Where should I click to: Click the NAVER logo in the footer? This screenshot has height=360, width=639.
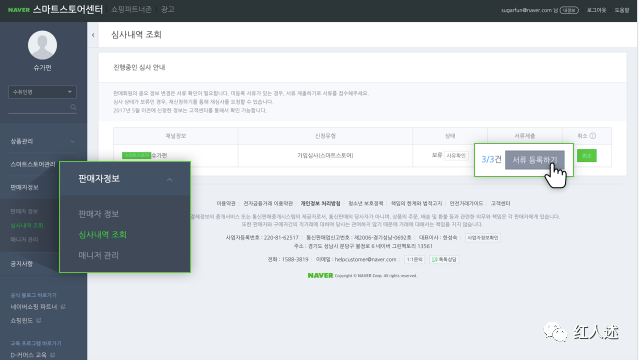(x=320, y=276)
